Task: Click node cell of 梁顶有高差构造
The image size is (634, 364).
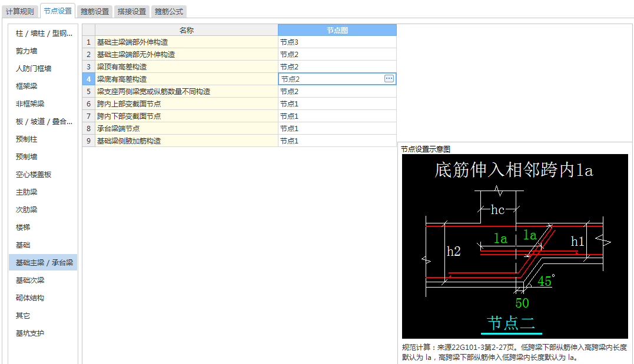Action: (x=337, y=66)
